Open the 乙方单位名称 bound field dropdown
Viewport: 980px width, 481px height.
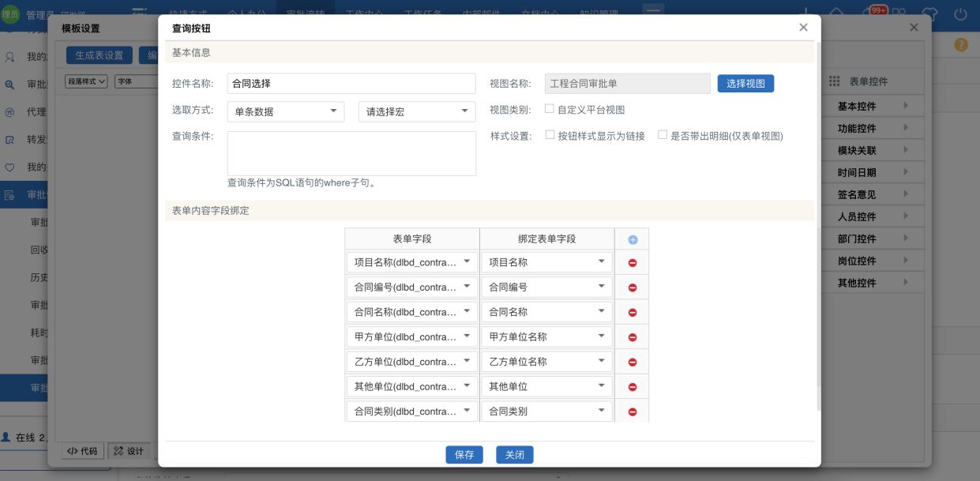[546, 362]
